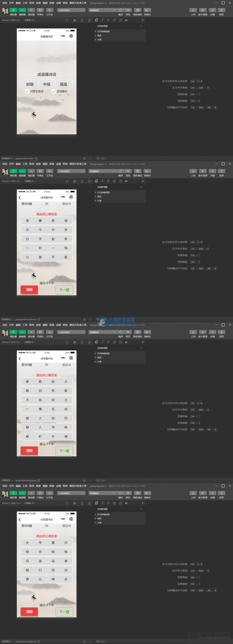Toggle the 自动提示 checkbox
This screenshot has height=644, width=233.
[x=54, y=92]
